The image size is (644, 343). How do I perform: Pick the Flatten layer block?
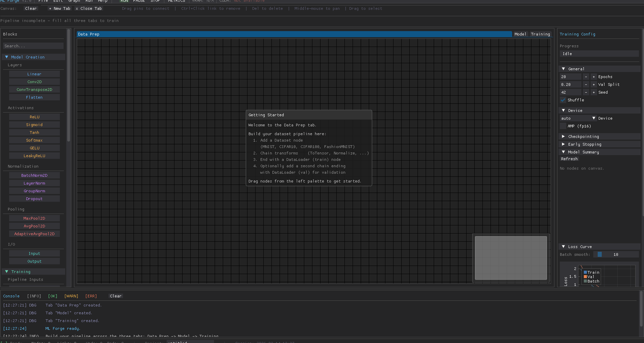(34, 97)
